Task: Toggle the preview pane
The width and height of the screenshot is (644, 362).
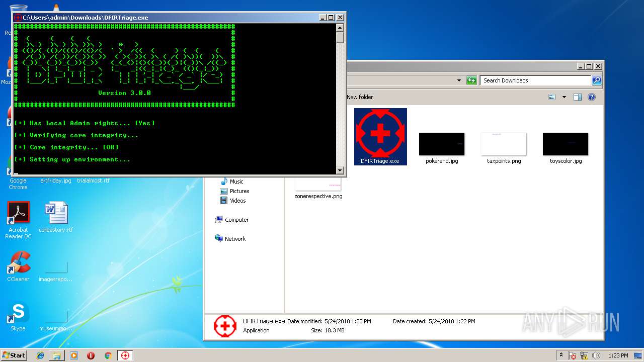Action: (x=578, y=97)
